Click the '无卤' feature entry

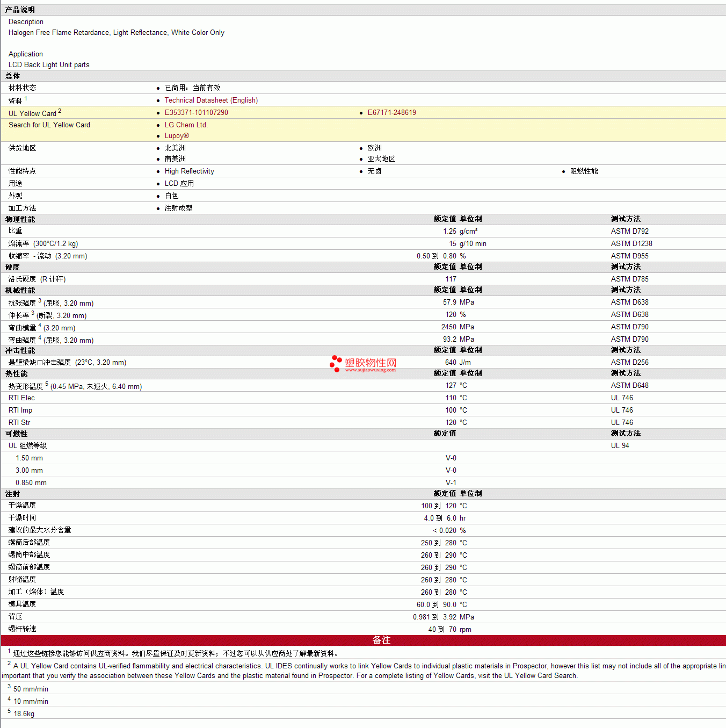(374, 171)
